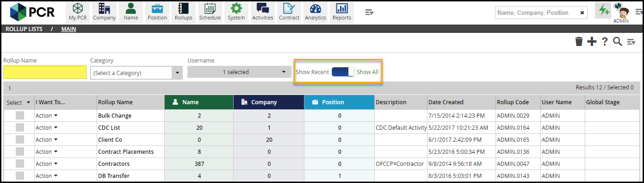Image resolution: width=644 pixels, height=183 pixels.
Task: Select the Bulk Change row checkbox
Action: pyautogui.click(x=20, y=116)
